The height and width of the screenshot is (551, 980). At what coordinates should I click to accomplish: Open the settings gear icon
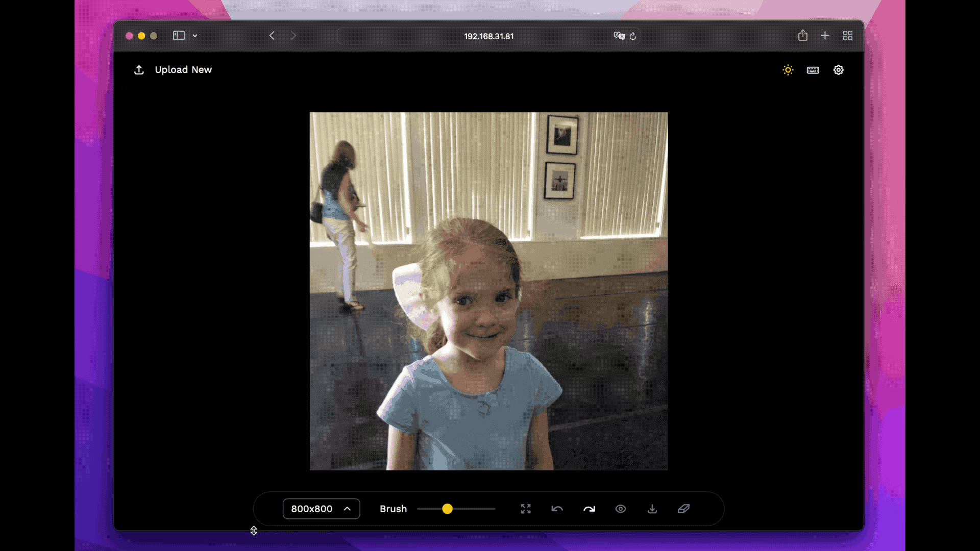pyautogui.click(x=839, y=70)
